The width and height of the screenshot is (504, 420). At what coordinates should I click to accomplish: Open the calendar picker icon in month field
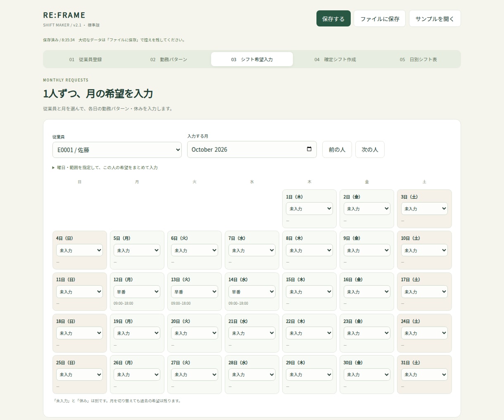coord(309,149)
